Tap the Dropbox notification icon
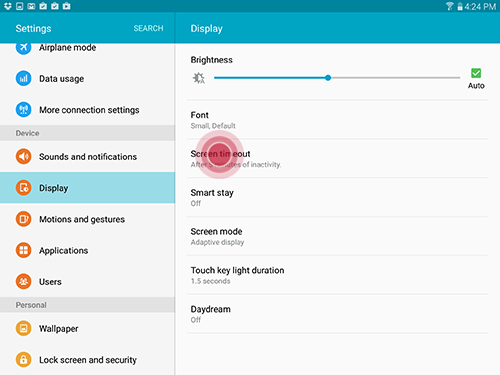The width and height of the screenshot is (500, 375). tap(8, 6)
